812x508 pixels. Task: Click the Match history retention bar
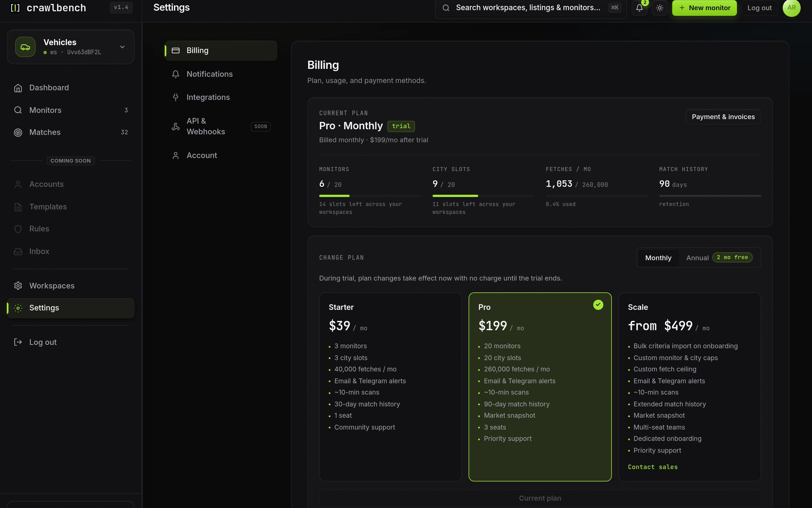tap(710, 196)
